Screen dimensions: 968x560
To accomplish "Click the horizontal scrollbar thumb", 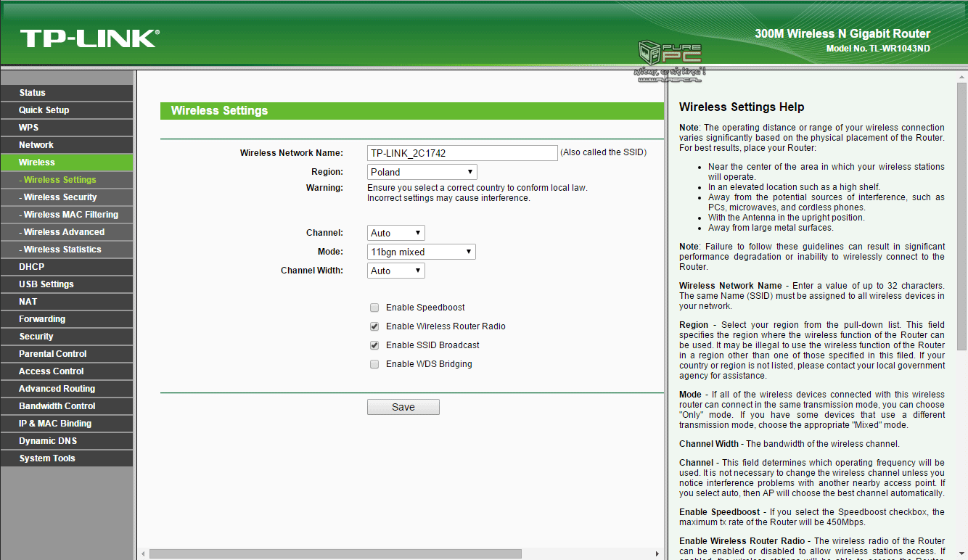I will pos(335,553).
